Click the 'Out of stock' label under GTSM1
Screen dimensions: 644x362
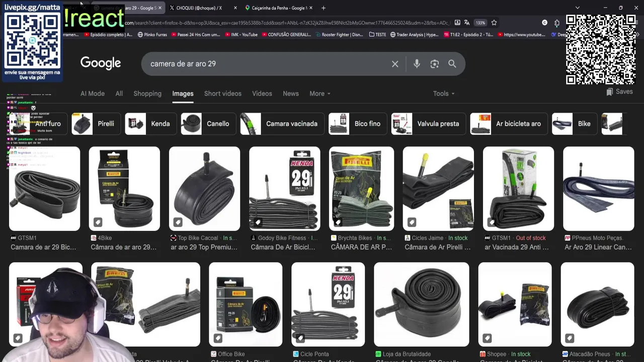point(531,238)
